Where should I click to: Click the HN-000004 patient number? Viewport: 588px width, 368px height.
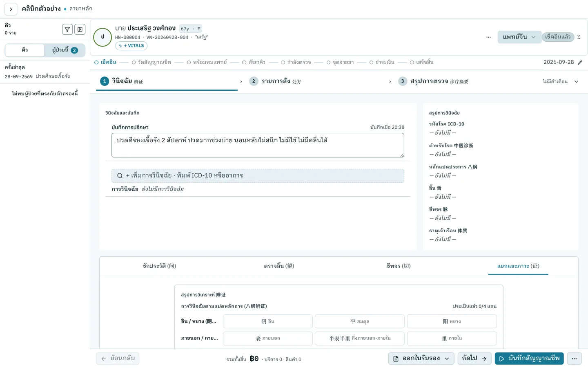[127, 38]
